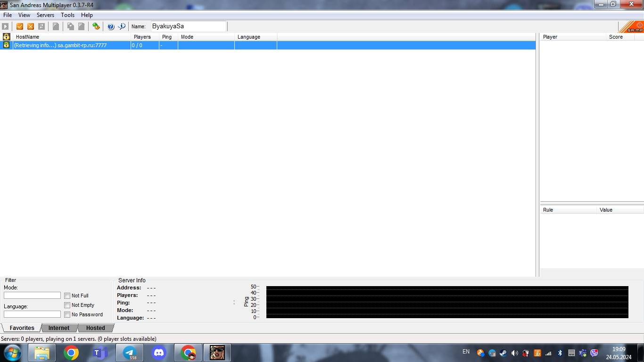Check the No Password filter option
The image size is (644, 362).
tap(67, 314)
